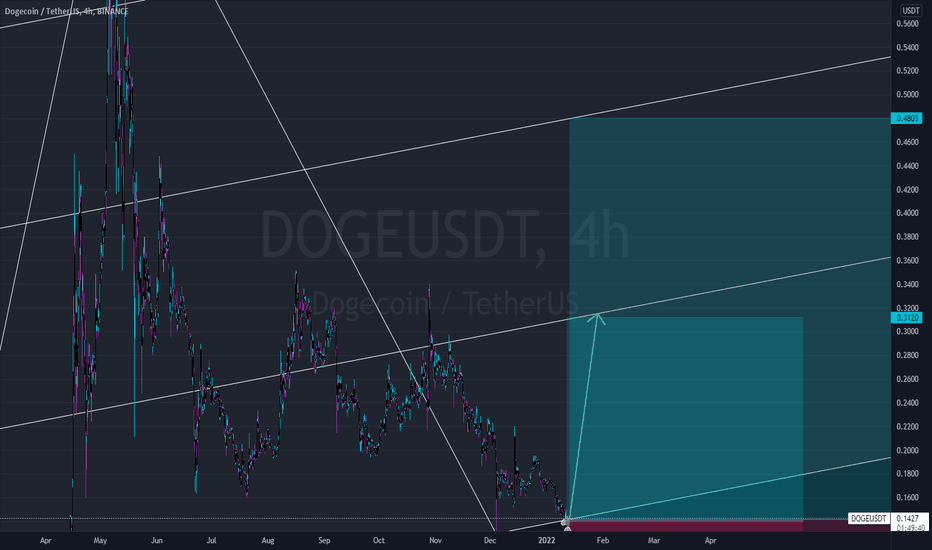Viewport: 932px width, 550px height.
Task: Click the 0.4000 price axis label
Action: (907, 213)
